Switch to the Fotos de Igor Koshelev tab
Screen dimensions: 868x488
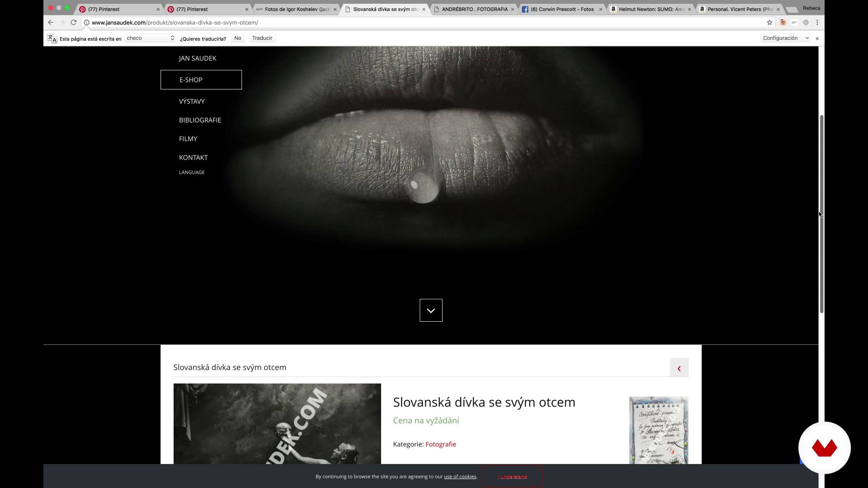pyautogui.click(x=295, y=9)
